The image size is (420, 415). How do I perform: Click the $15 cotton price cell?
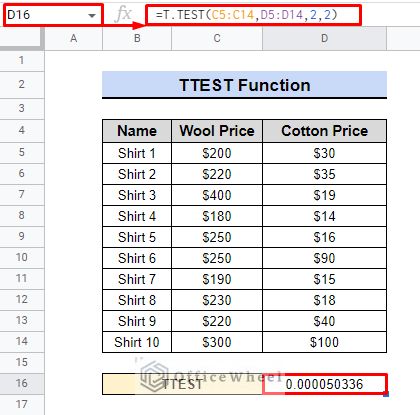pos(325,279)
